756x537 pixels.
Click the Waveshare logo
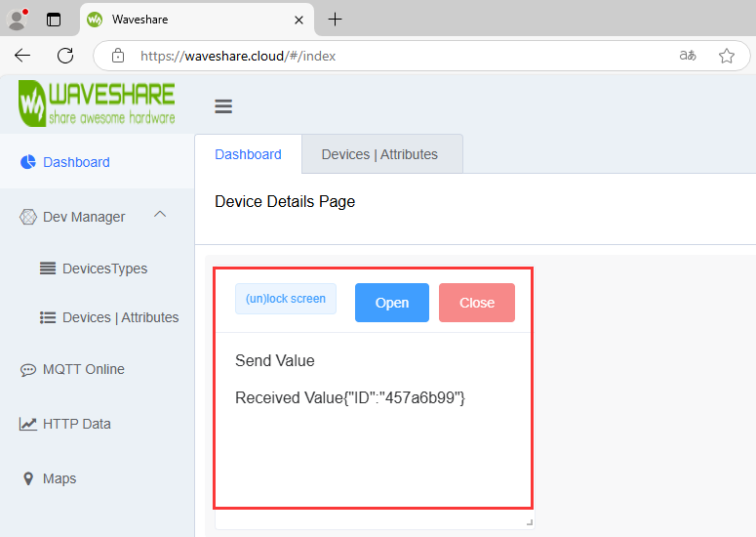point(97,103)
